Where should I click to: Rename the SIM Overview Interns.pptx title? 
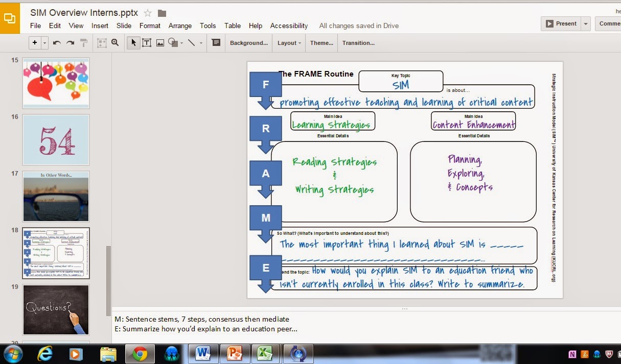click(x=84, y=13)
